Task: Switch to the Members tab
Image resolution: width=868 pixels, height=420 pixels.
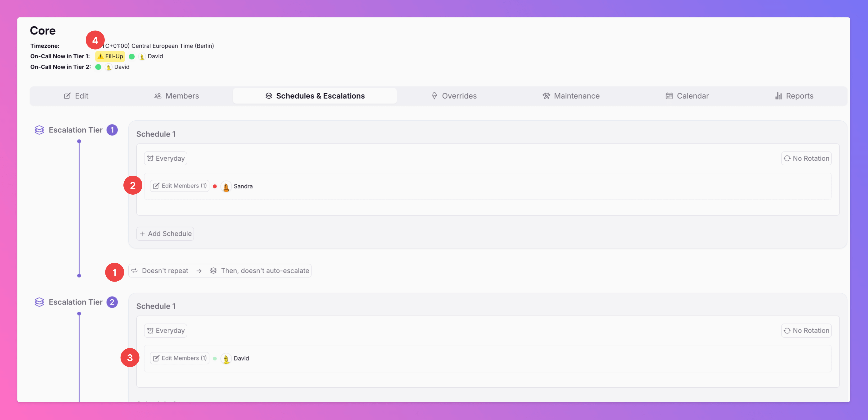Action: (x=176, y=96)
